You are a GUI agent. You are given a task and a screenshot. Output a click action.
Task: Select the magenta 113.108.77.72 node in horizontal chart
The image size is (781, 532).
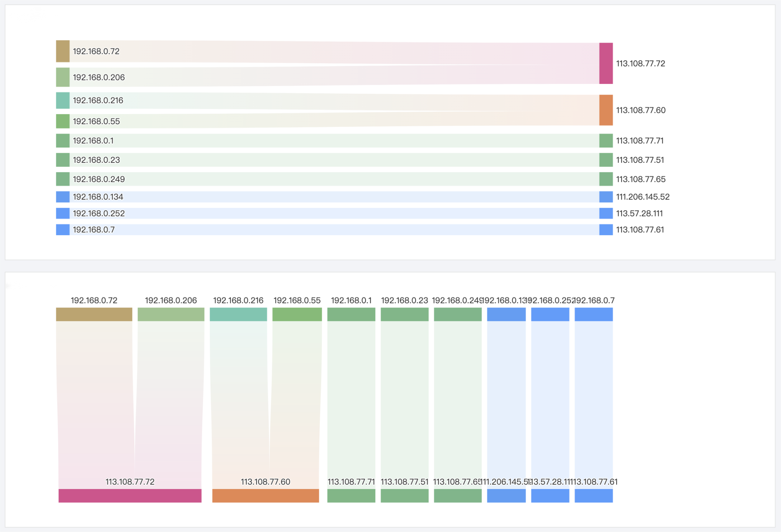606,63
